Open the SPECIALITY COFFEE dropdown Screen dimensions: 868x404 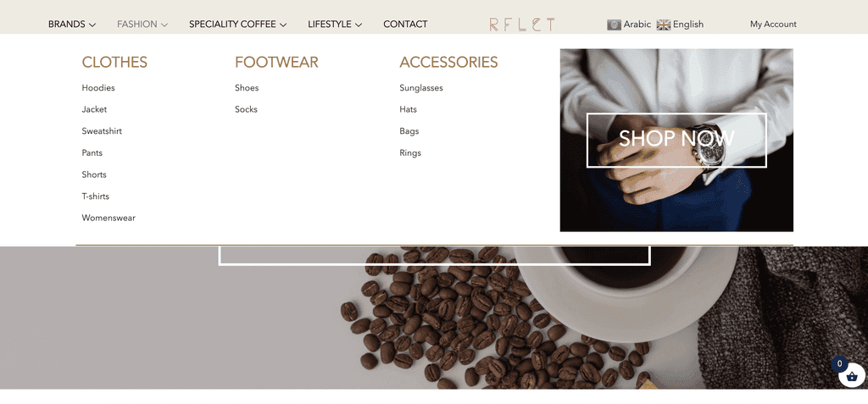click(238, 25)
